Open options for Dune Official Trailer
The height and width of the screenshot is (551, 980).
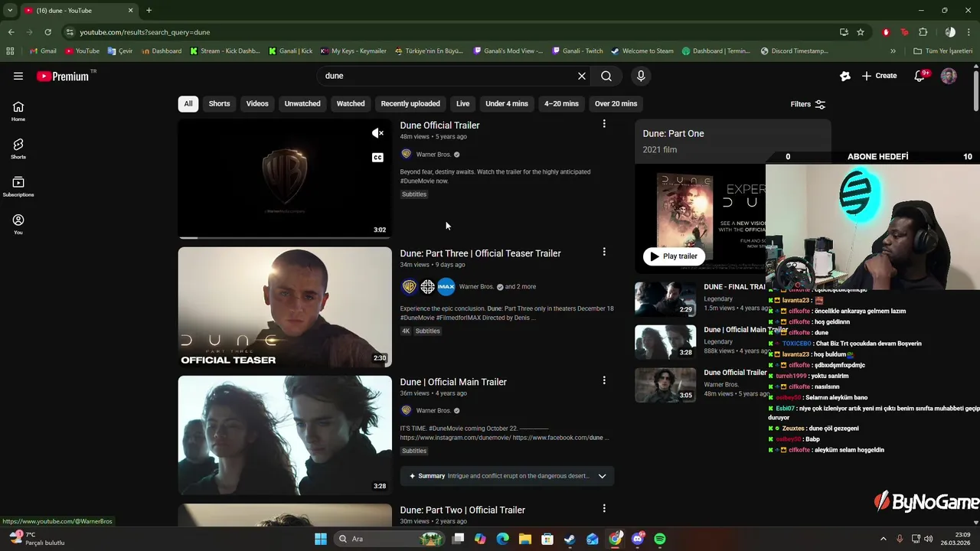[x=604, y=124]
